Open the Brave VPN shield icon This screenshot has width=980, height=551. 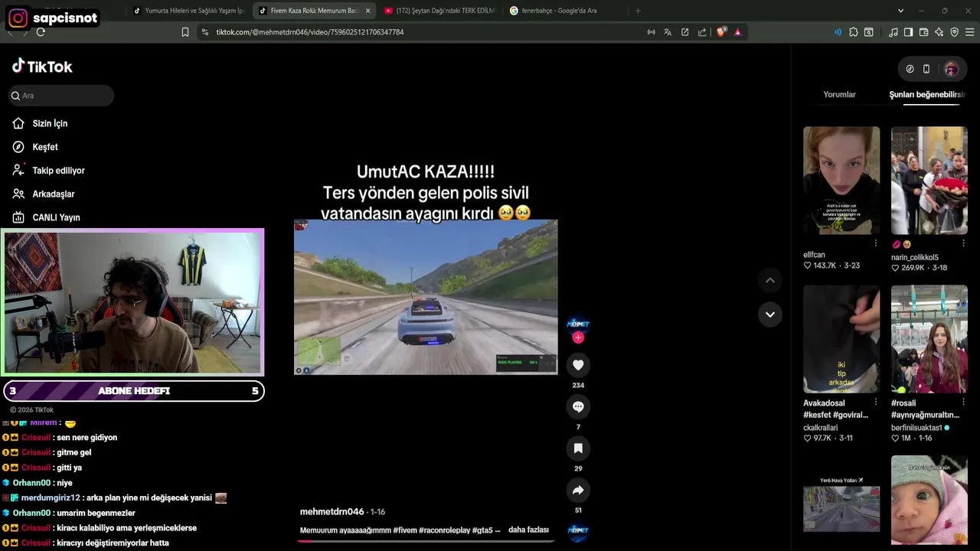click(955, 32)
